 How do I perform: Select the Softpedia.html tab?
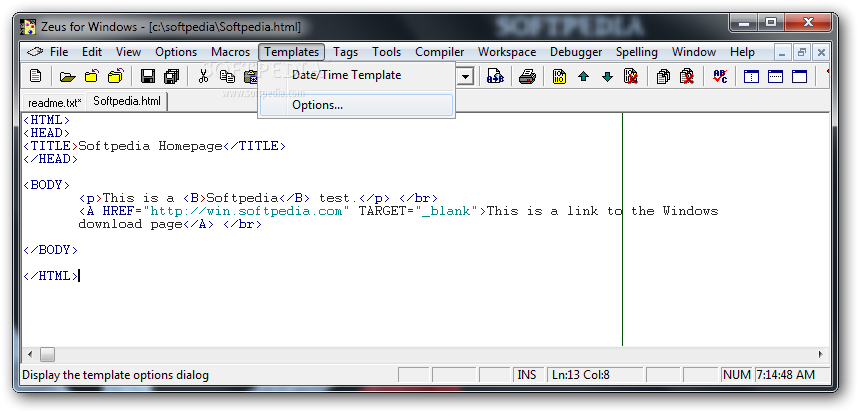click(127, 101)
